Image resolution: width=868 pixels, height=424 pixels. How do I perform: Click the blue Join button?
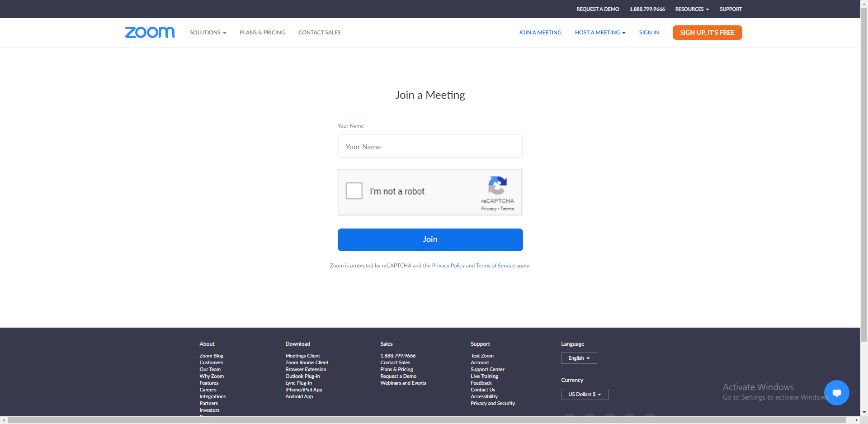(x=430, y=240)
